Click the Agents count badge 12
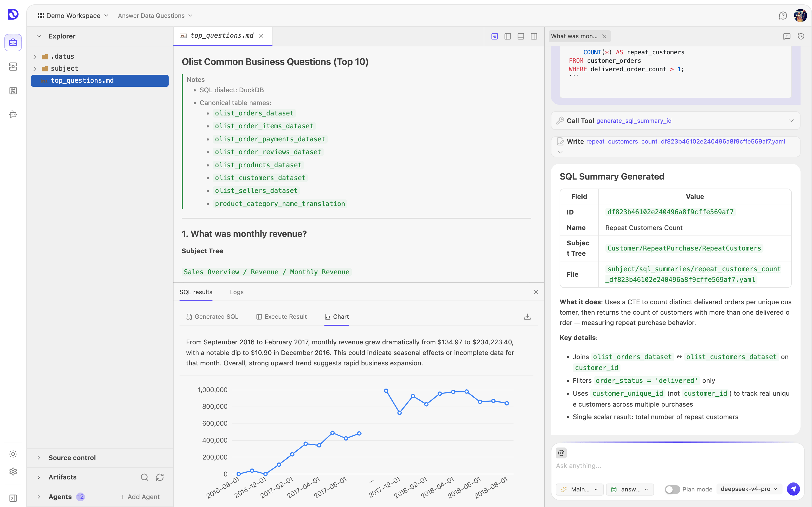Screen dimensions: 812x507 (80, 497)
